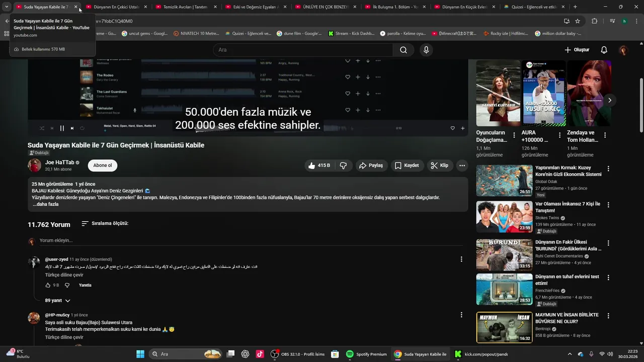Open the Oluştur create menu
The width and height of the screenshot is (644, 362).
pyautogui.click(x=577, y=50)
